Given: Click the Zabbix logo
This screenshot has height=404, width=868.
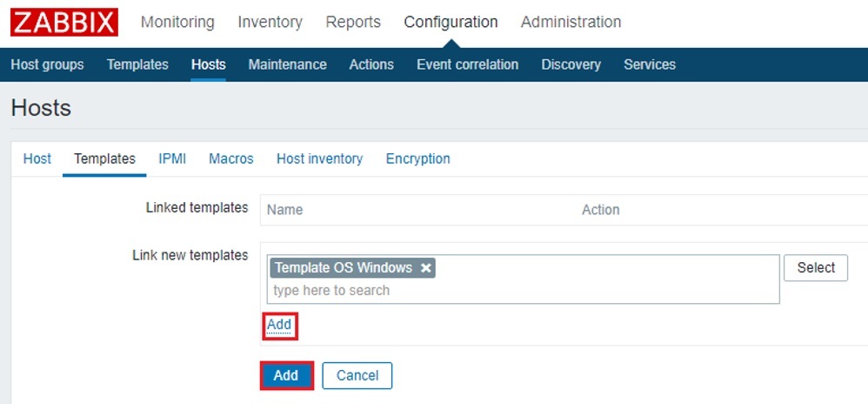Looking at the screenshot, I should tap(64, 22).
